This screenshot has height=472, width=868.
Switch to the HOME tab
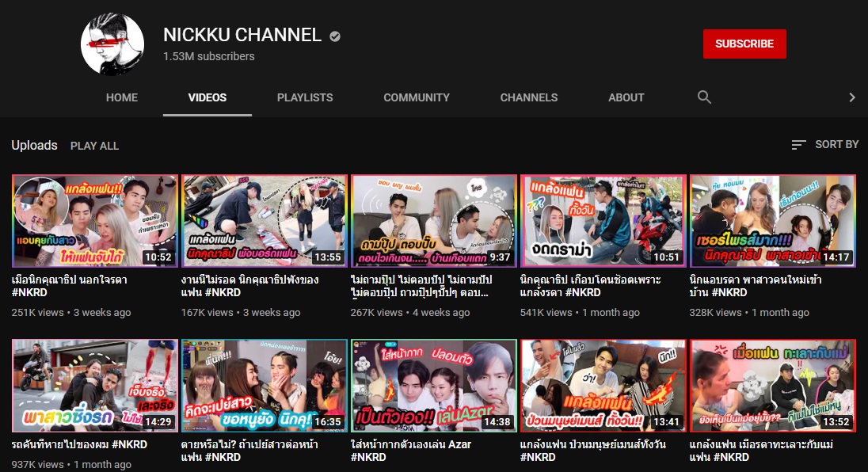(122, 97)
